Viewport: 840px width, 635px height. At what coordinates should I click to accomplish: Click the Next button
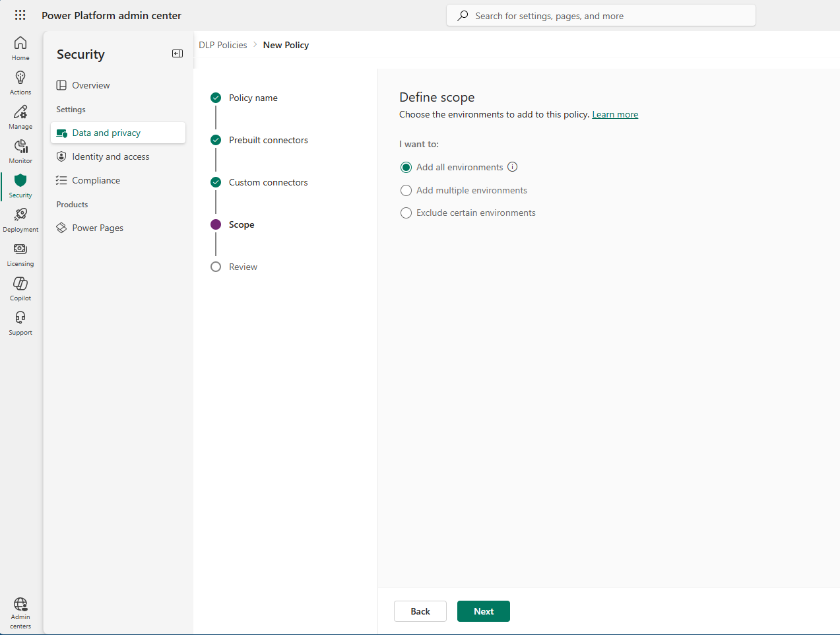(483, 611)
